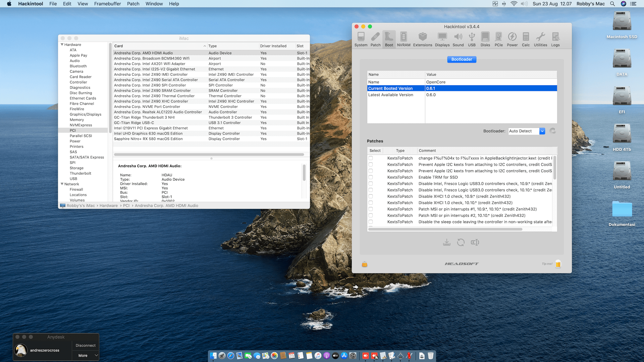
Task: Select the Intel AX201 Wifi Adapter row
Action: [211, 64]
